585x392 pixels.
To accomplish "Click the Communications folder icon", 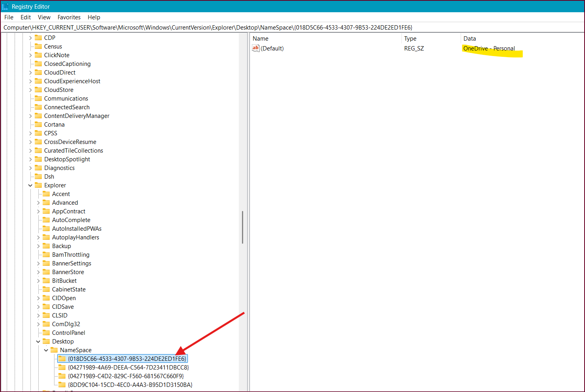I will point(38,99).
